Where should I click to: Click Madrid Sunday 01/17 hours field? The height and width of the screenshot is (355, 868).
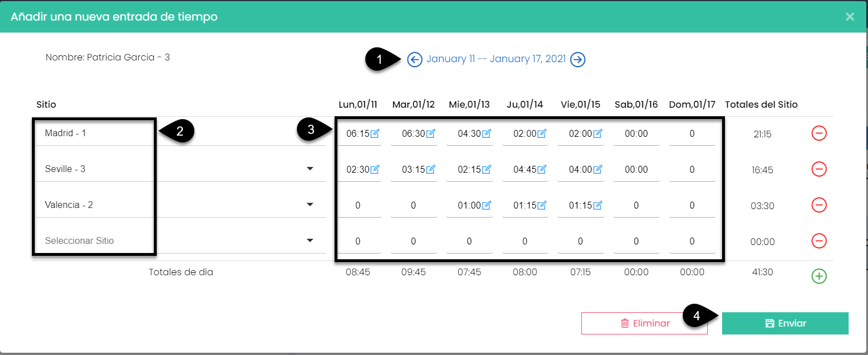coord(692,134)
